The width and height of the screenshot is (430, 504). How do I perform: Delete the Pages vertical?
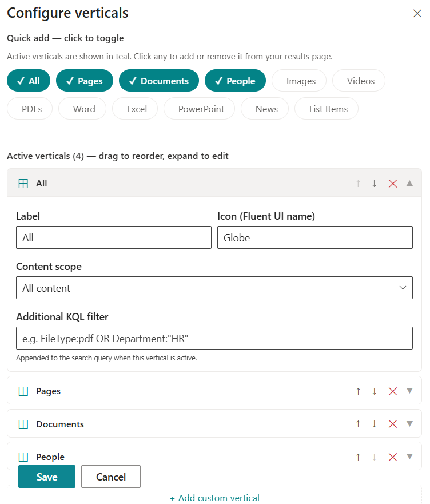393,391
